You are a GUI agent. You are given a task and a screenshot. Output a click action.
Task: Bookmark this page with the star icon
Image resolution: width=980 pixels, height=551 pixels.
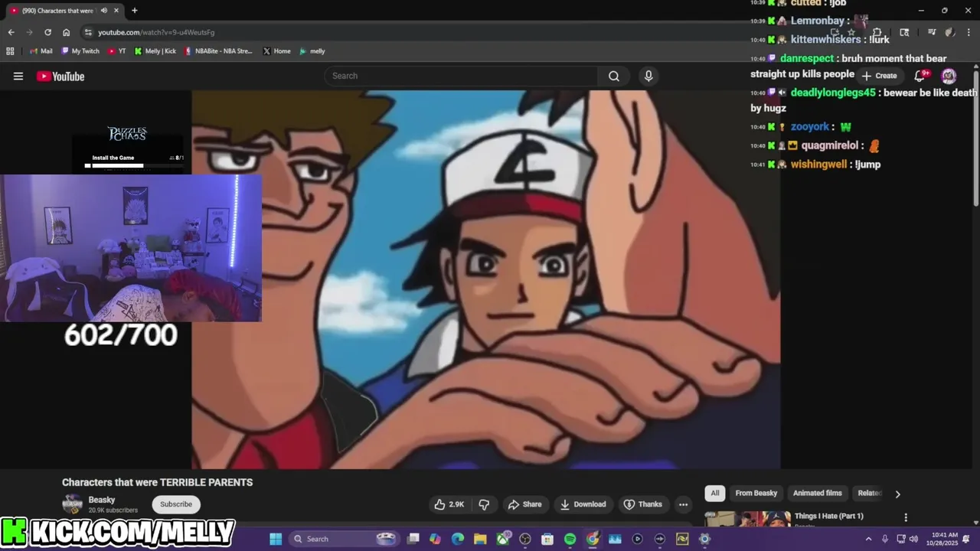click(851, 32)
